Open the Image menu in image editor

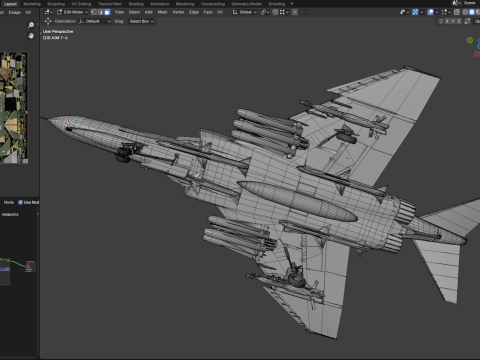click(x=14, y=13)
